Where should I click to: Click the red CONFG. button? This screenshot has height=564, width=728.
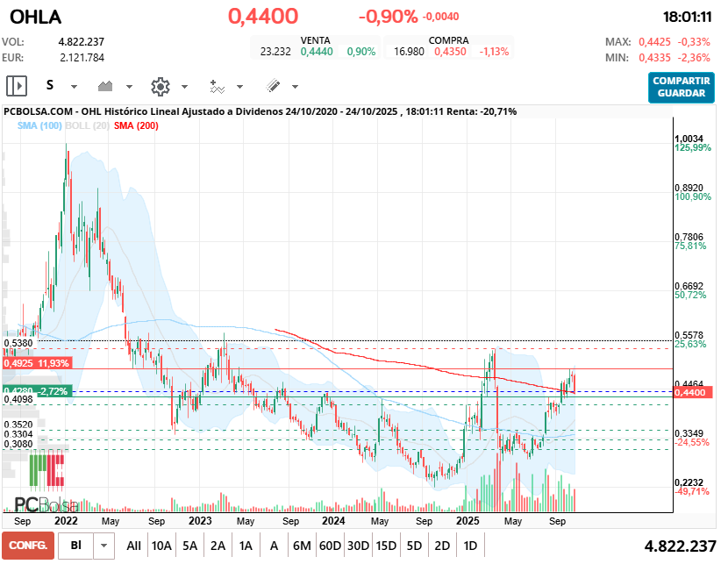tap(27, 546)
